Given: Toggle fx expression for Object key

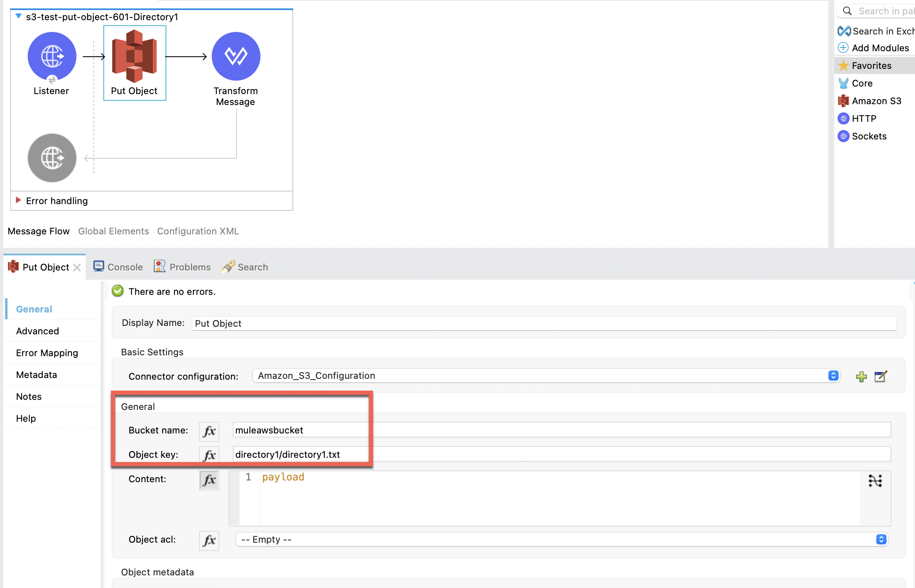Looking at the screenshot, I should coord(209,455).
